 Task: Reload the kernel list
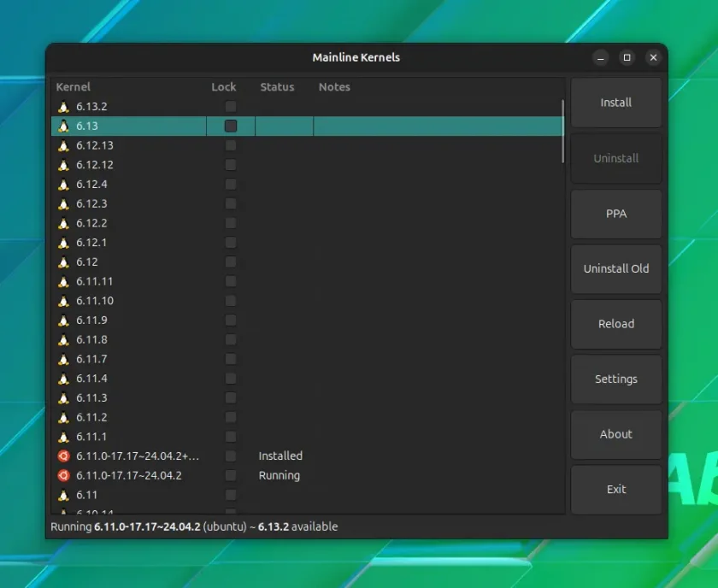pos(616,324)
